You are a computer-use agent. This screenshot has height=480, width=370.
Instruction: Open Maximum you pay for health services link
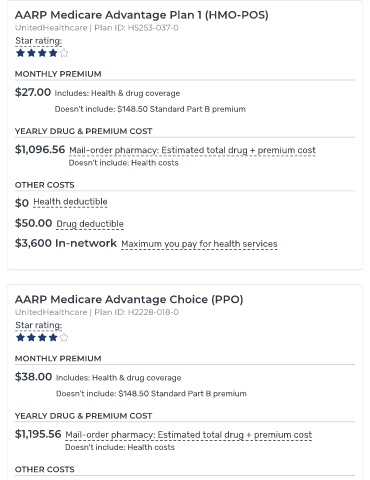199,244
